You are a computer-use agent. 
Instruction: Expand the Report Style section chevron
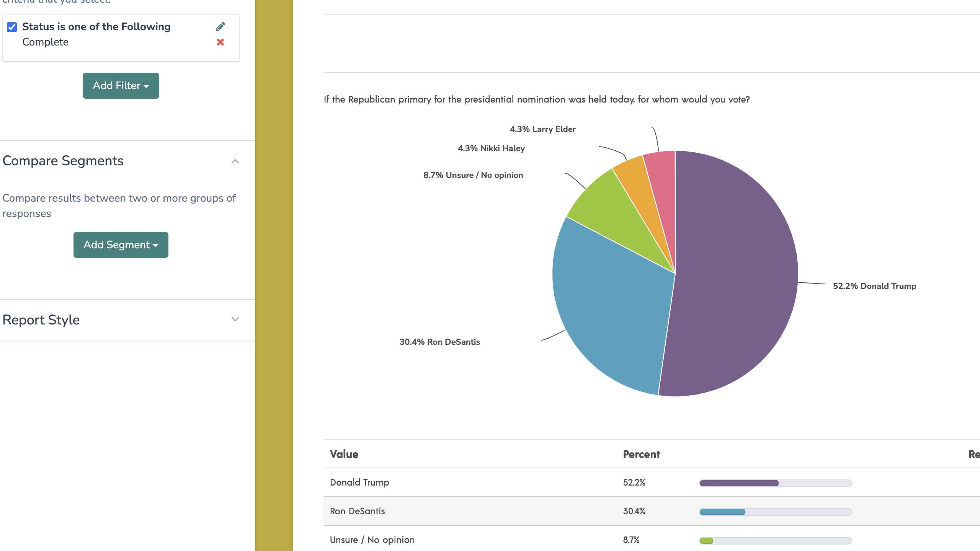(235, 320)
